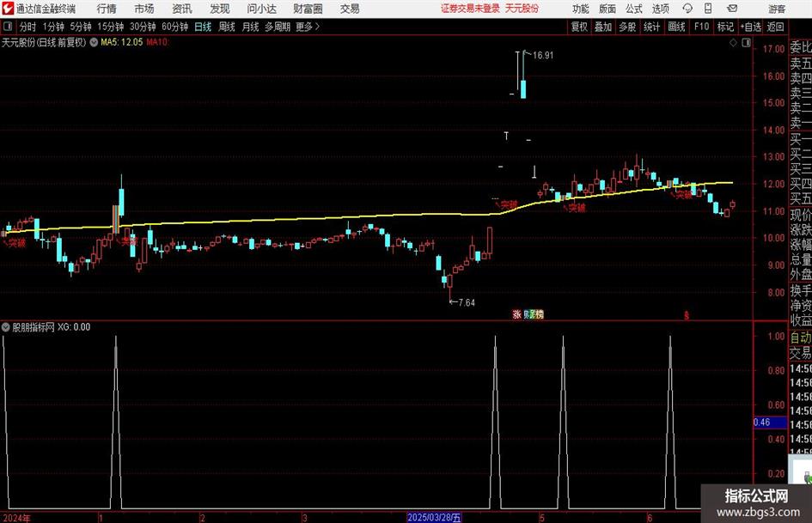
Task: Click the 2024年 label on time axis
Action: pos(16,518)
